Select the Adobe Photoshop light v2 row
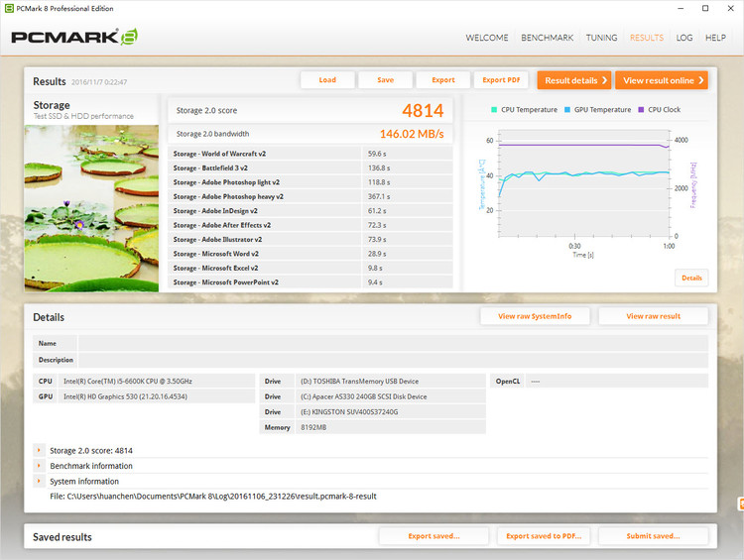 click(310, 182)
